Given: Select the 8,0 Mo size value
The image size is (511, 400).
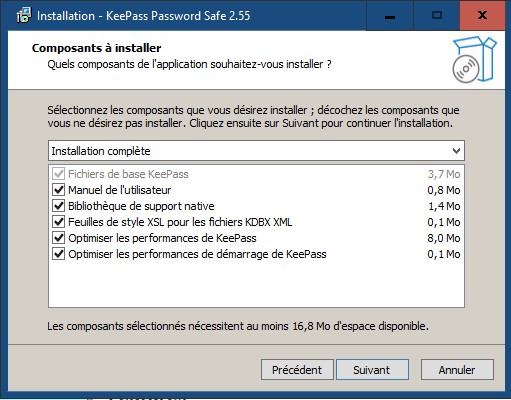Looking at the screenshot, I should coord(444,238).
